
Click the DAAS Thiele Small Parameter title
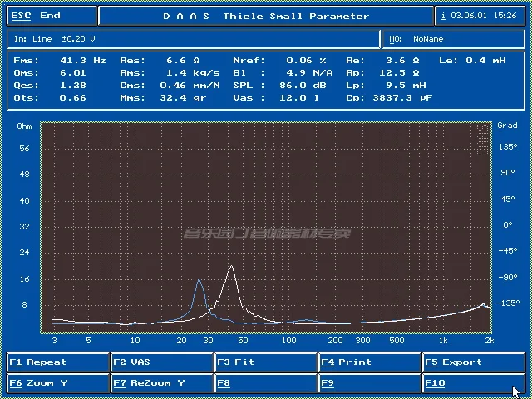click(266, 16)
